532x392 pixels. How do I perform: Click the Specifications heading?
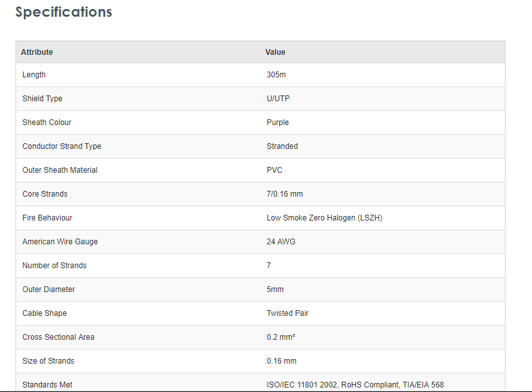point(63,12)
